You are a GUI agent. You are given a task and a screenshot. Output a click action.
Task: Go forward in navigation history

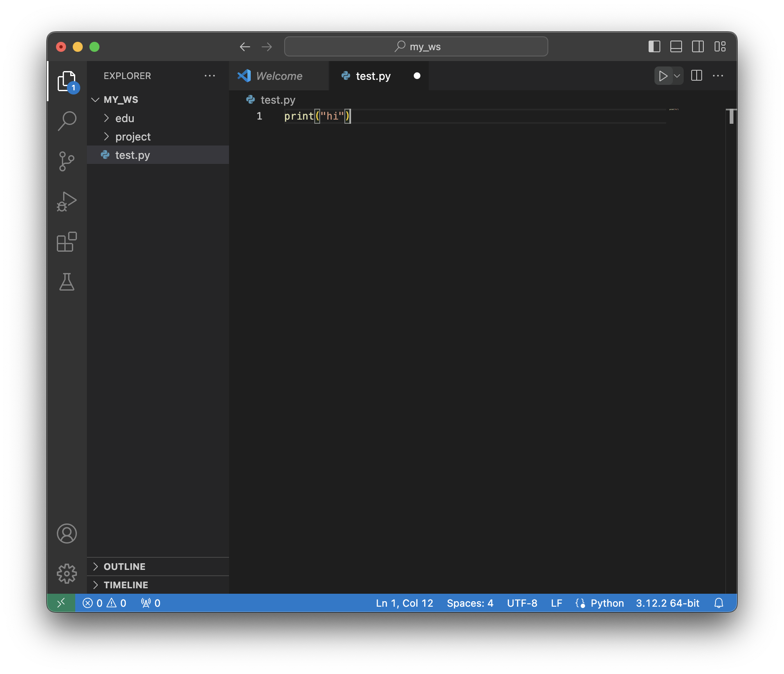[267, 47]
